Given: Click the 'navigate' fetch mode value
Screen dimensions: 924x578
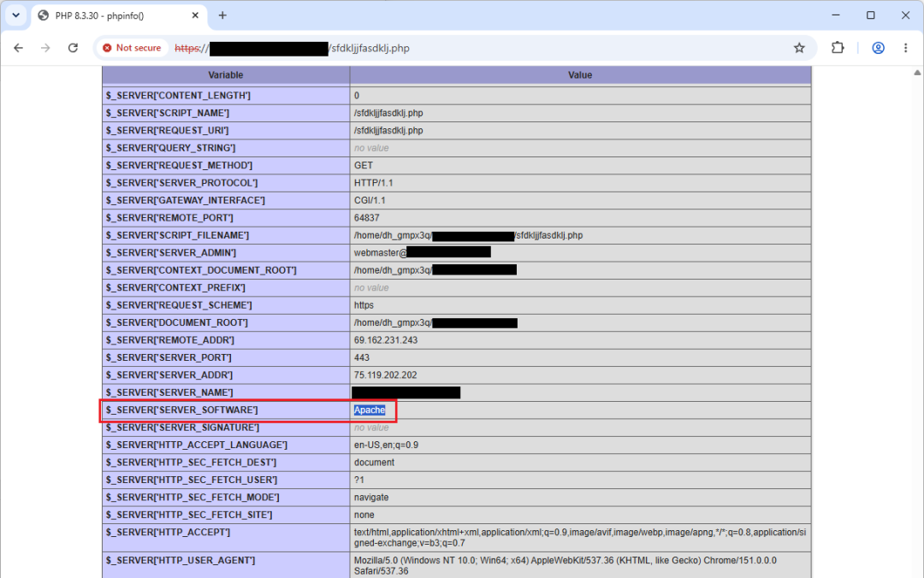Looking at the screenshot, I should [x=371, y=498].
